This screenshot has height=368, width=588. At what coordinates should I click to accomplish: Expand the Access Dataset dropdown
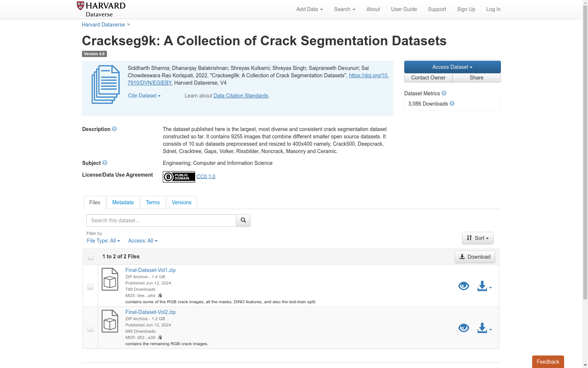(452, 67)
